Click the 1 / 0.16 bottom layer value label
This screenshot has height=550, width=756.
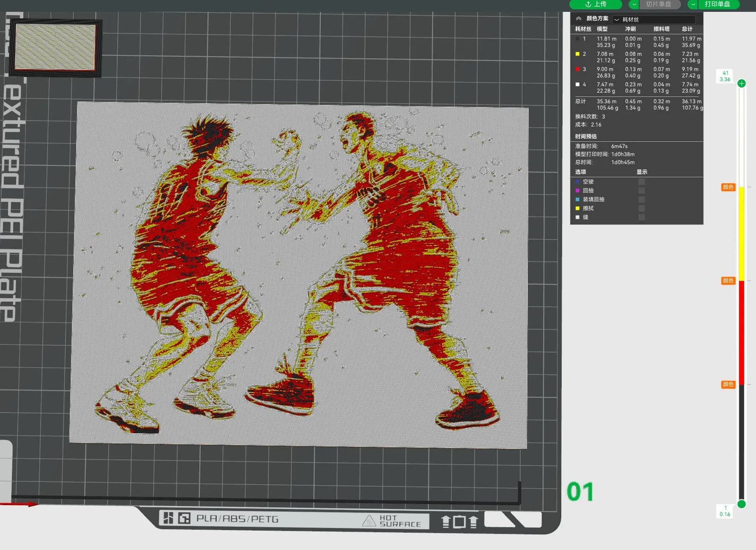click(x=725, y=511)
